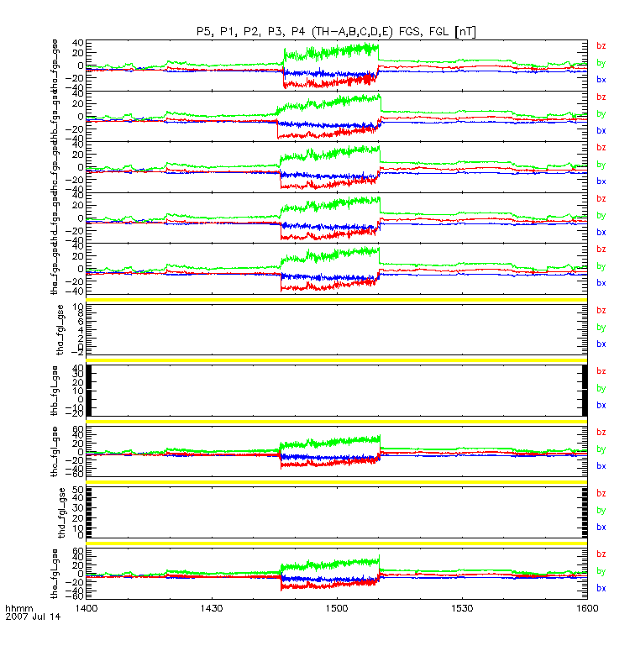Click the 1530 time axis label
The height and width of the screenshot is (672, 630).
(x=462, y=608)
